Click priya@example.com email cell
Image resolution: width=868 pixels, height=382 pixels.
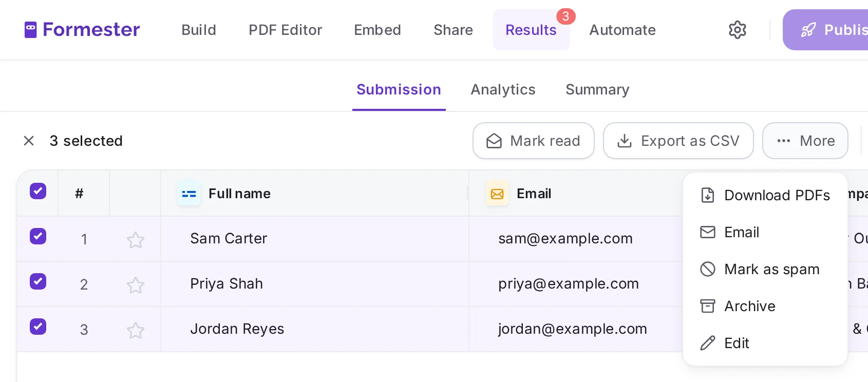[x=576, y=284]
